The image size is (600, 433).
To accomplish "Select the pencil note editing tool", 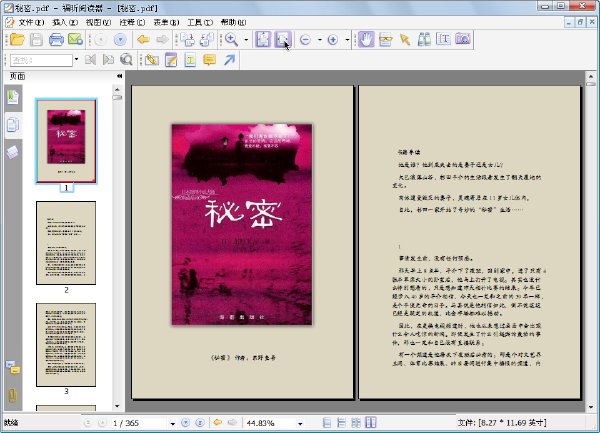I will tap(171, 60).
